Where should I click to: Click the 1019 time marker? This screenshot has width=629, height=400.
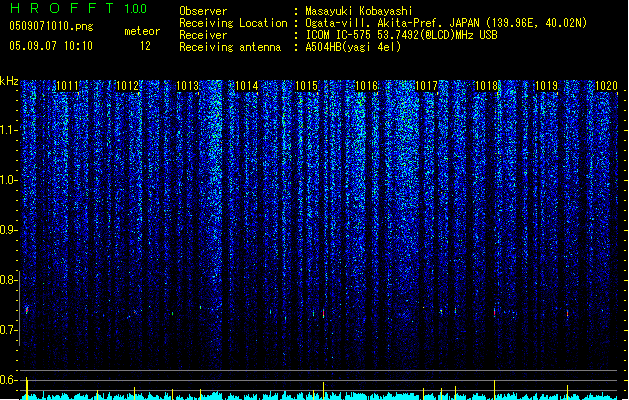(546, 86)
